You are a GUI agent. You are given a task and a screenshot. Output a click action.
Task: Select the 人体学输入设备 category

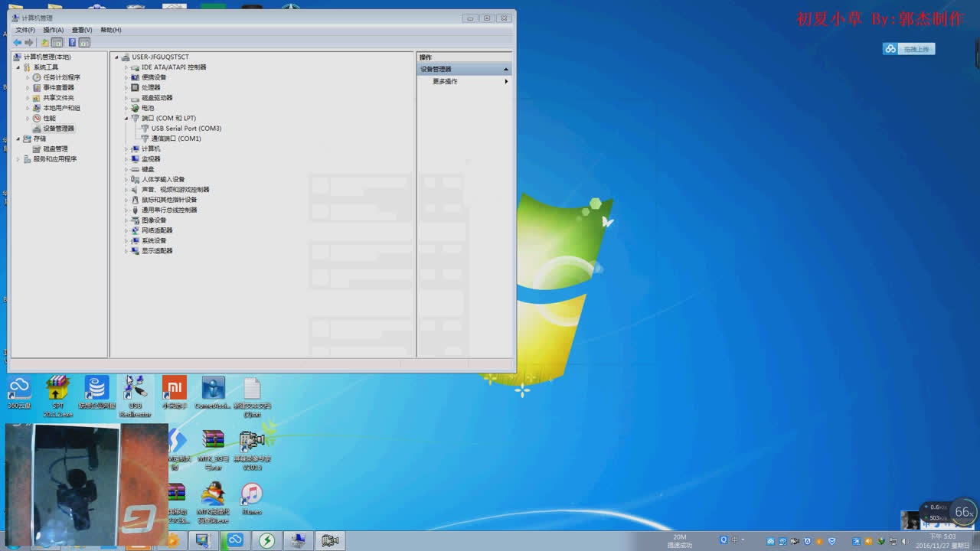(x=163, y=179)
